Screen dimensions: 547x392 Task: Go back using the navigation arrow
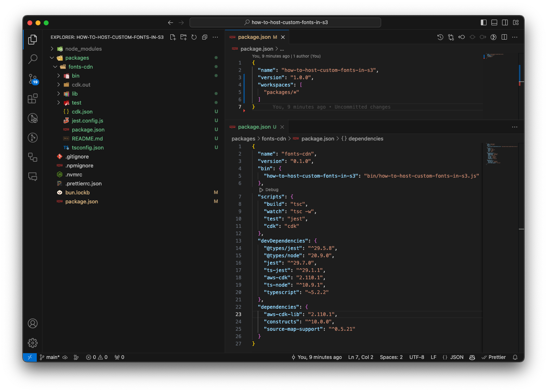coord(170,22)
